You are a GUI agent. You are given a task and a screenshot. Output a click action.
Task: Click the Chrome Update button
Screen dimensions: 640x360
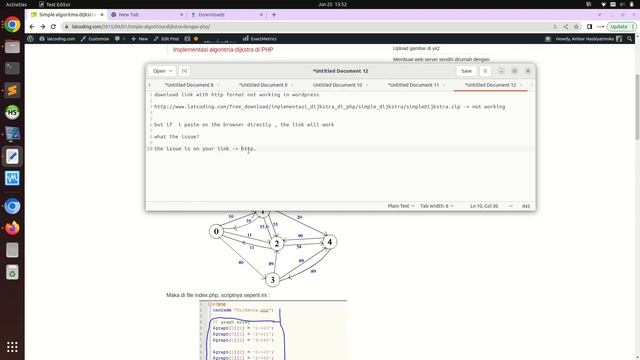[621, 27]
